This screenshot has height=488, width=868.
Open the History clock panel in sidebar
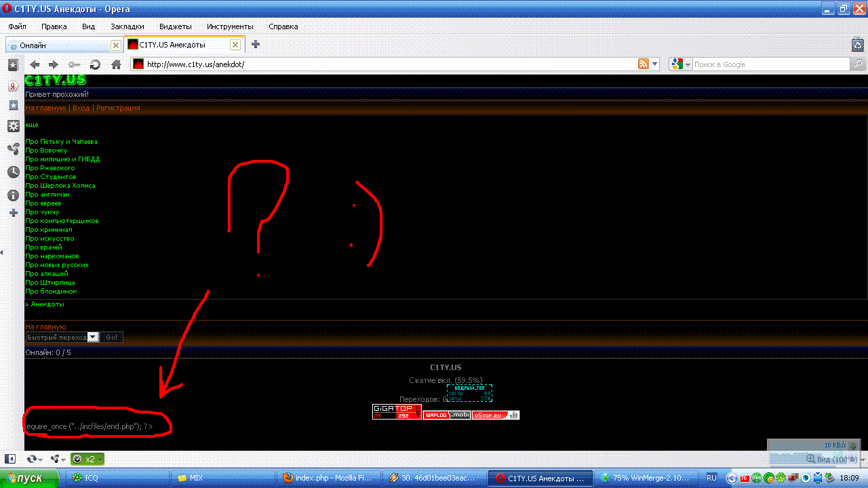coord(12,172)
